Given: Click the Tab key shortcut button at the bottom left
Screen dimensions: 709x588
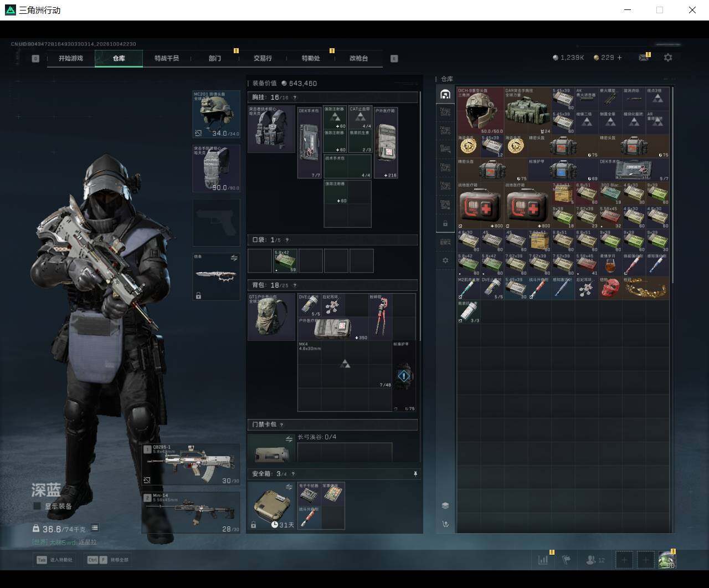Looking at the screenshot, I should (54, 560).
